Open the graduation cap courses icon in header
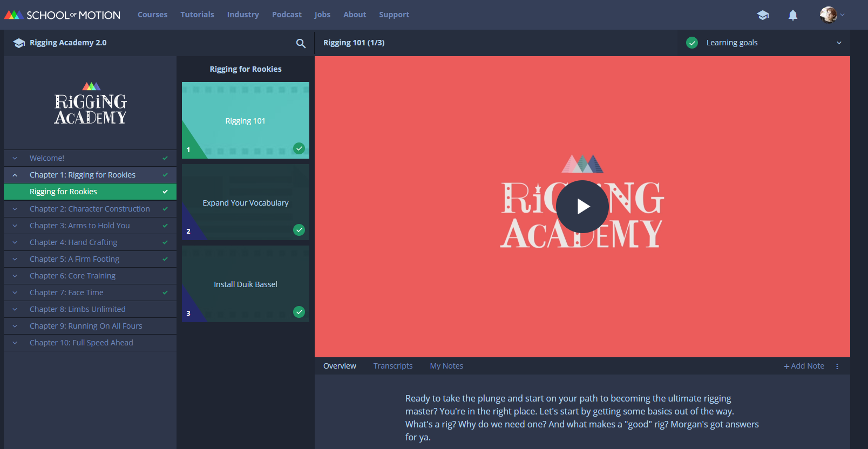 pyautogui.click(x=763, y=15)
